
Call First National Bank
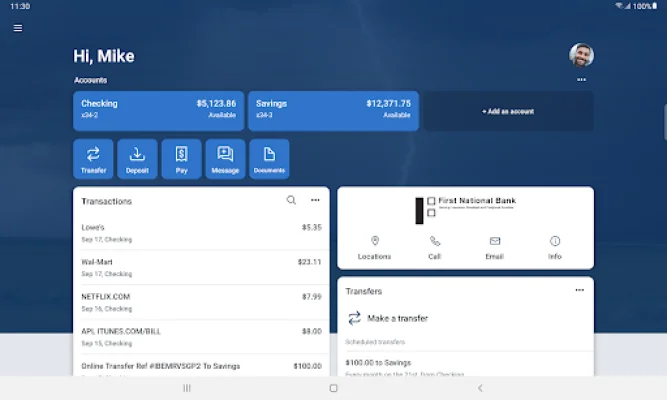(x=435, y=247)
